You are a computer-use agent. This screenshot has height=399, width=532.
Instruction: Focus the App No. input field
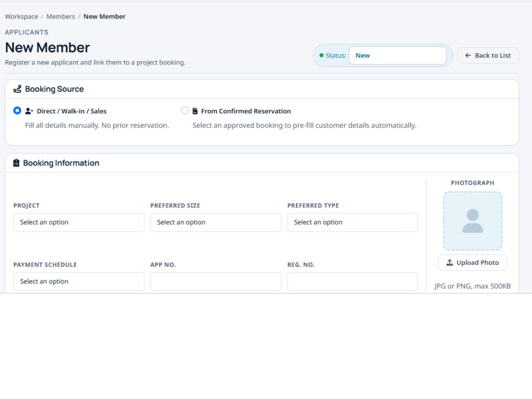216,281
